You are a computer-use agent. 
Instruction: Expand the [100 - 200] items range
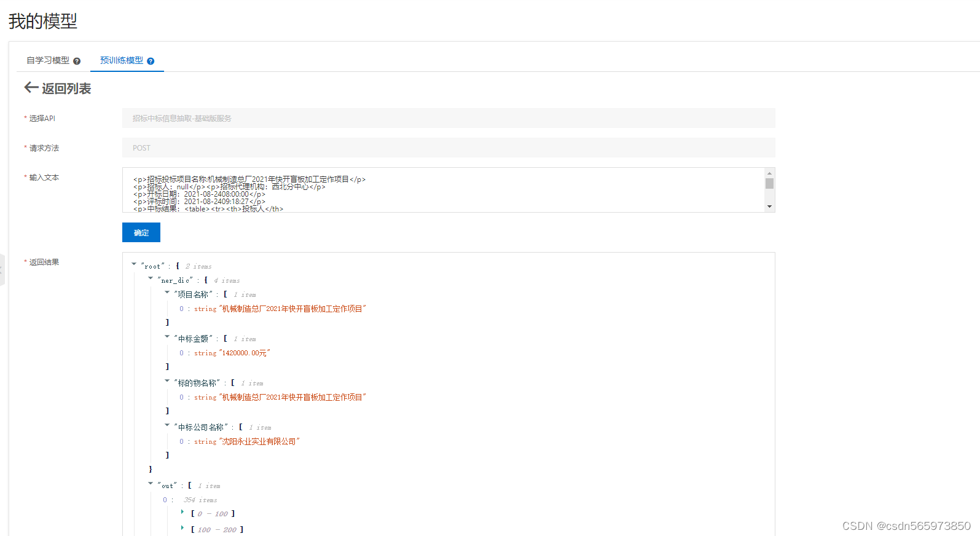pyautogui.click(x=182, y=528)
